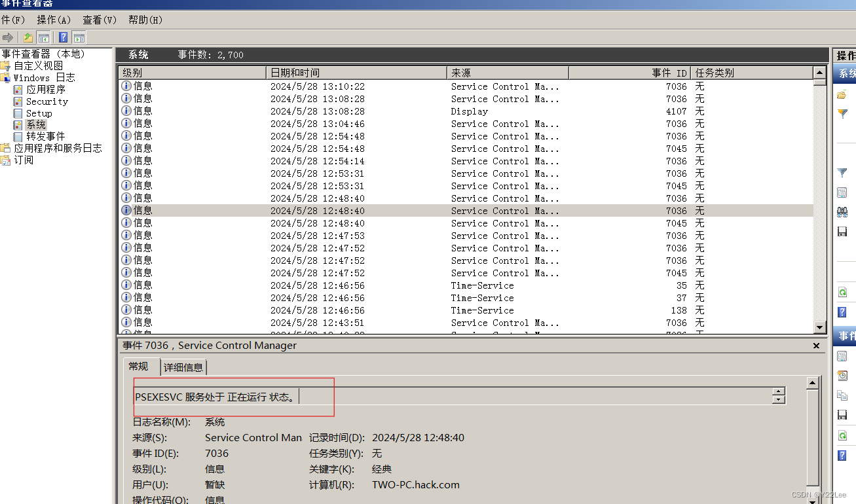Click the Event properties icon in lower actions
The image size is (856, 504).
click(x=842, y=356)
